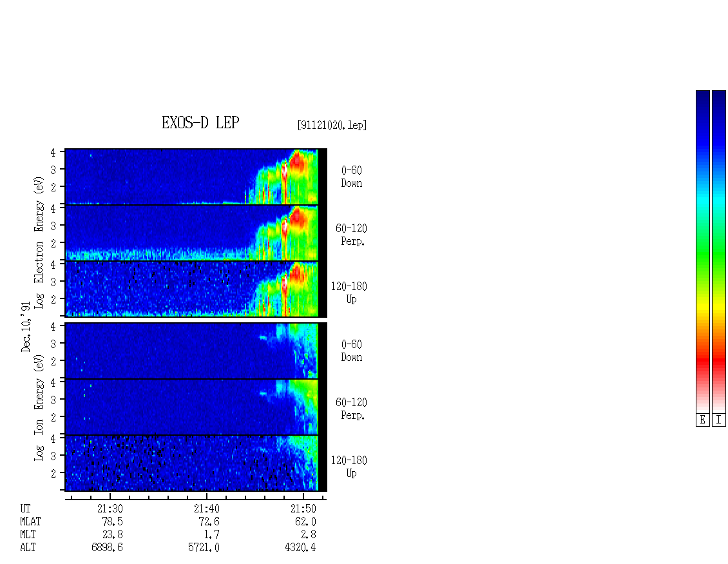Click the ion panel's "60-120 Perp." label

(351, 409)
